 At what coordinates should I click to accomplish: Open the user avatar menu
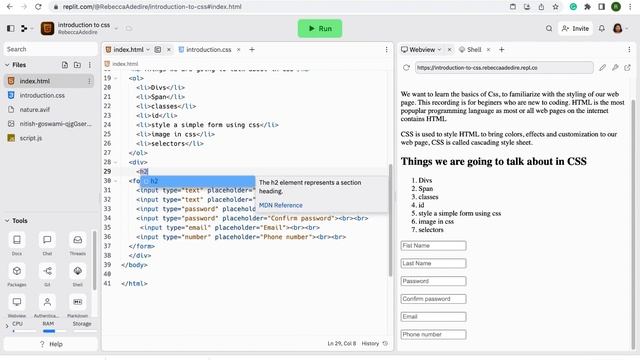tap(618, 28)
